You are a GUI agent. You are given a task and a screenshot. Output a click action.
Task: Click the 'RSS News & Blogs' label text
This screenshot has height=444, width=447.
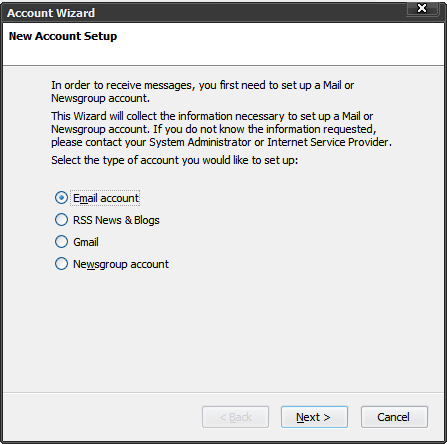(116, 220)
